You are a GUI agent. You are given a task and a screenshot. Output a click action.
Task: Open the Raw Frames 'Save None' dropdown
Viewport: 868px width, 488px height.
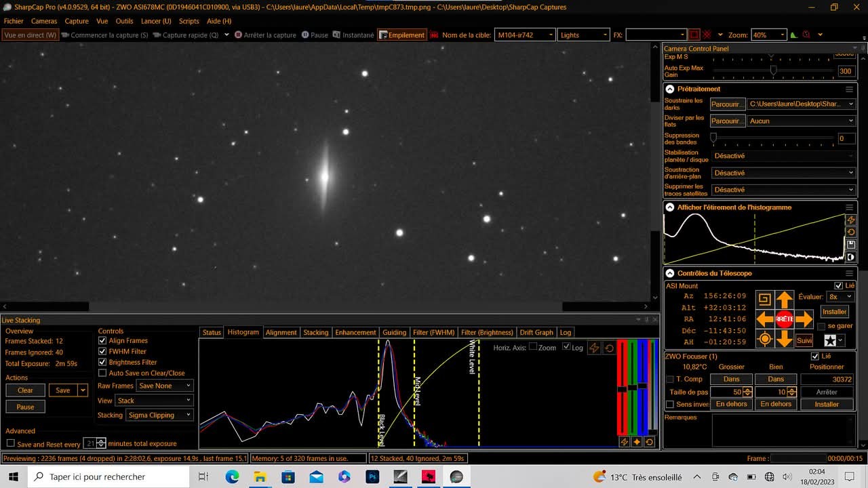click(x=165, y=386)
